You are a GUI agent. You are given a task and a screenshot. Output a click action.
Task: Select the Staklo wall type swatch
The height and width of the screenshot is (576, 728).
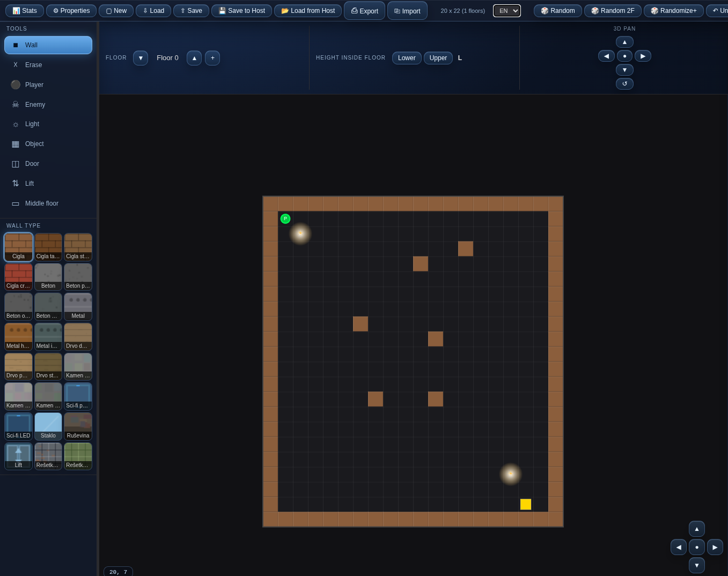pyautogui.click(x=48, y=426)
